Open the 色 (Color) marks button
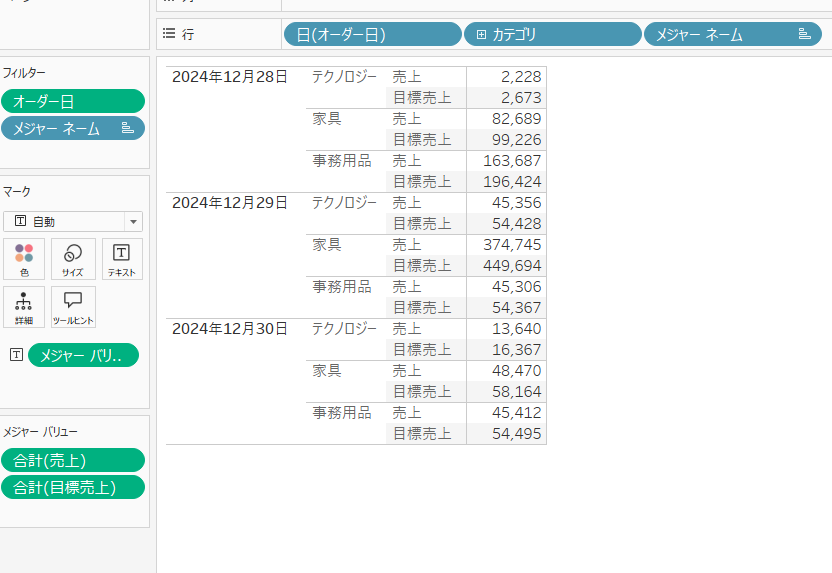The height and width of the screenshot is (573, 832). pos(24,258)
